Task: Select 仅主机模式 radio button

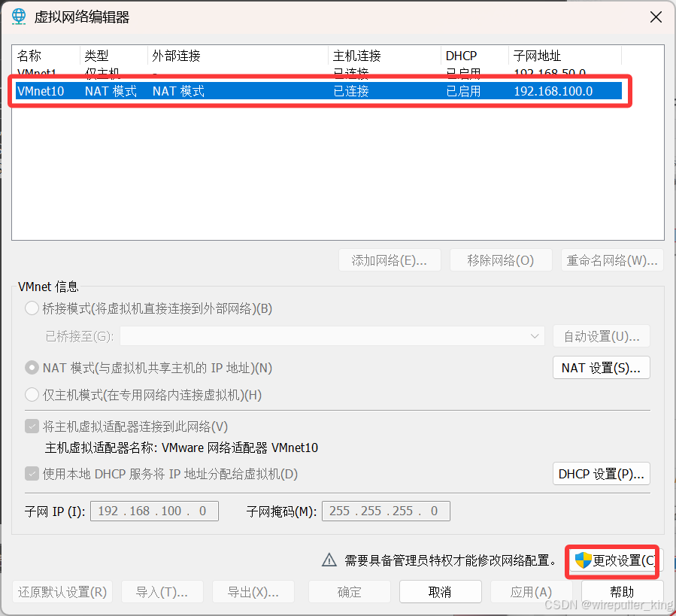Action: [32, 394]
